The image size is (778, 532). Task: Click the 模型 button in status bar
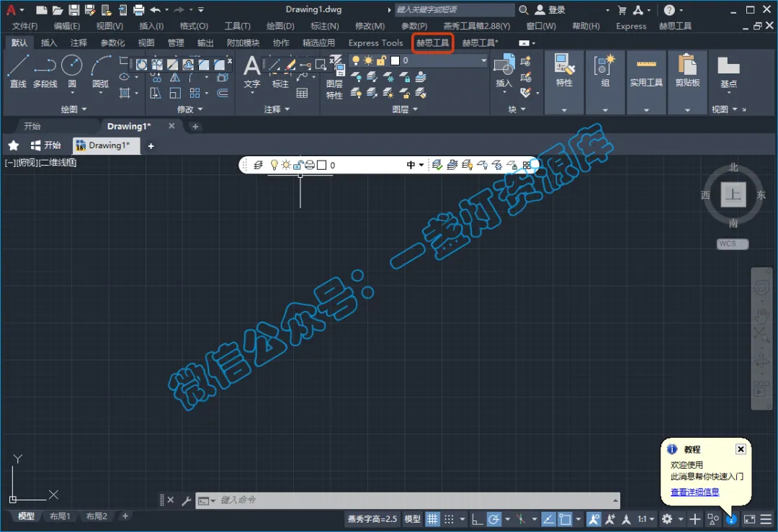(412, 519)
